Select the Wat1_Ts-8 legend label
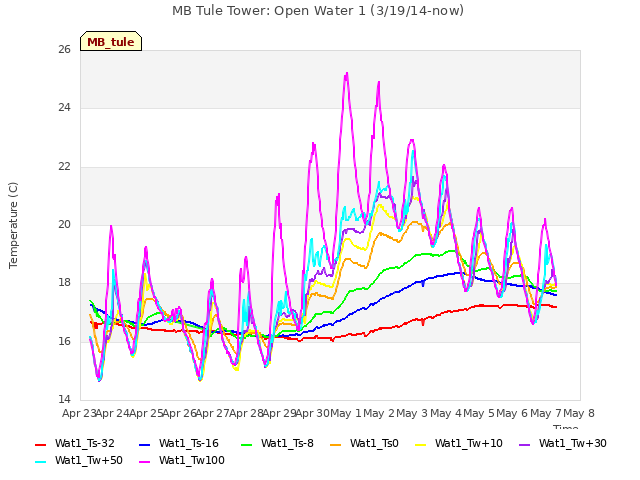640x480 pixels. pos(287,444)
